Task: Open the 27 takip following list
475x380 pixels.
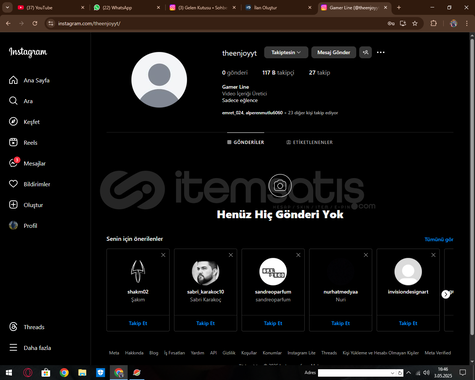Action: [x=319, y=73]
